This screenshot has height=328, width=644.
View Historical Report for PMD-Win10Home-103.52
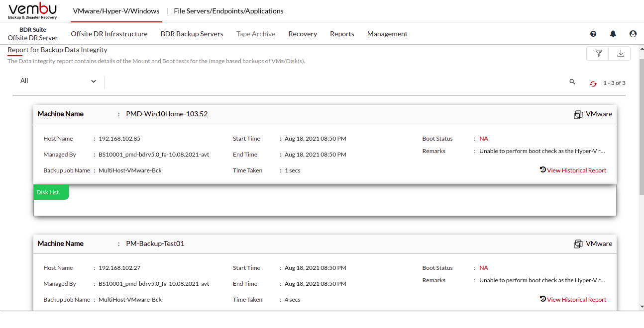click(576, 170)
